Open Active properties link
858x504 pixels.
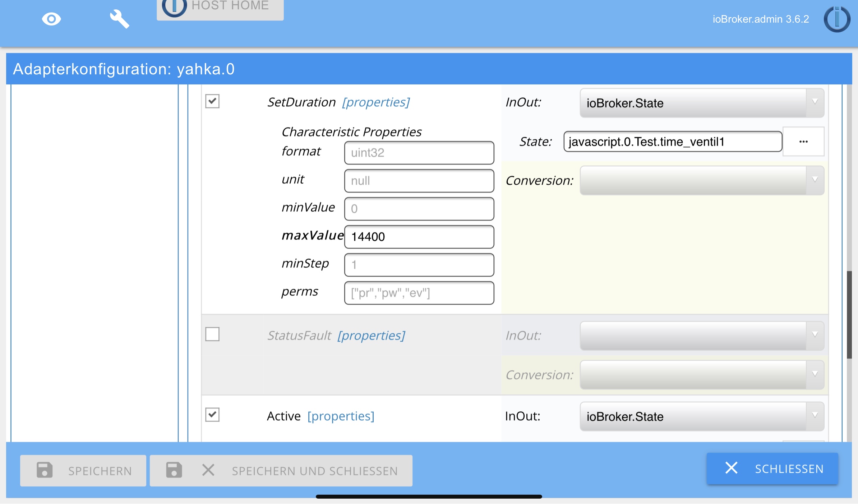click(341, 416)
